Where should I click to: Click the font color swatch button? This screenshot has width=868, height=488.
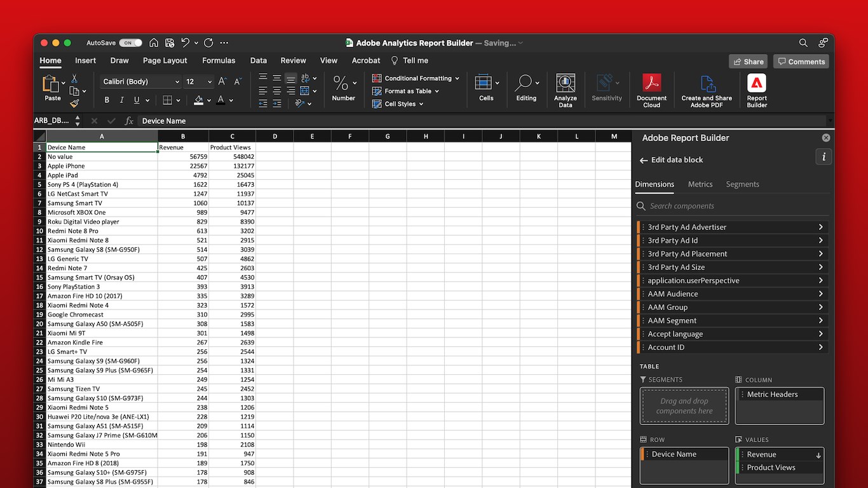point(220,100)
